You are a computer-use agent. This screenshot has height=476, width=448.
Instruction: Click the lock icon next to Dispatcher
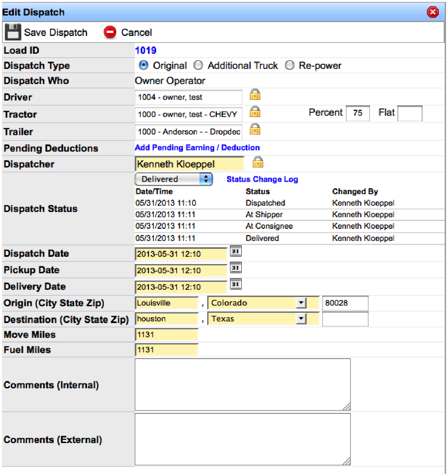point(258,162)
